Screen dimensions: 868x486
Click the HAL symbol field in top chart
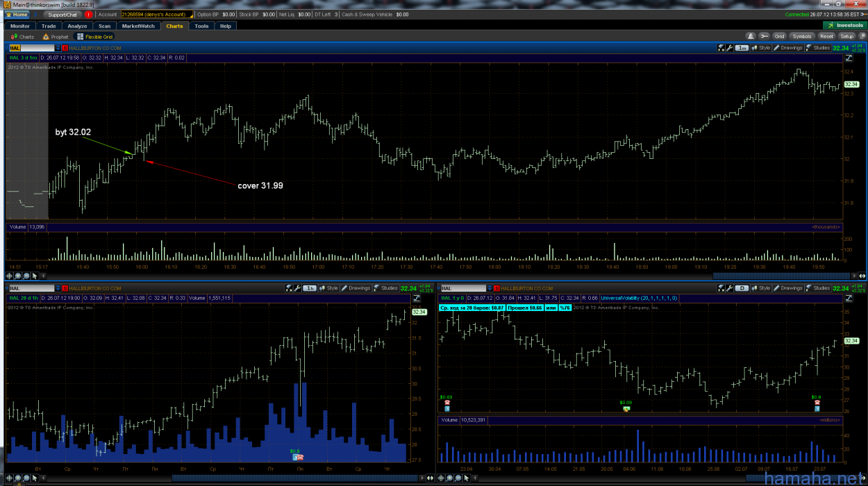[31, 48]
